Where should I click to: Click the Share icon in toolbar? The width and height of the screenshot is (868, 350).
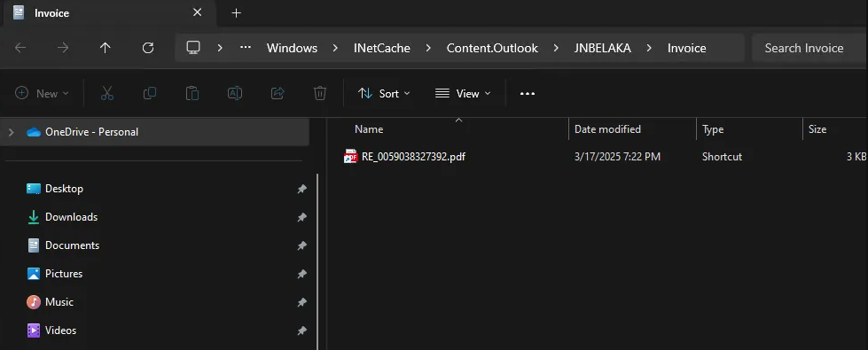[278, 93]
